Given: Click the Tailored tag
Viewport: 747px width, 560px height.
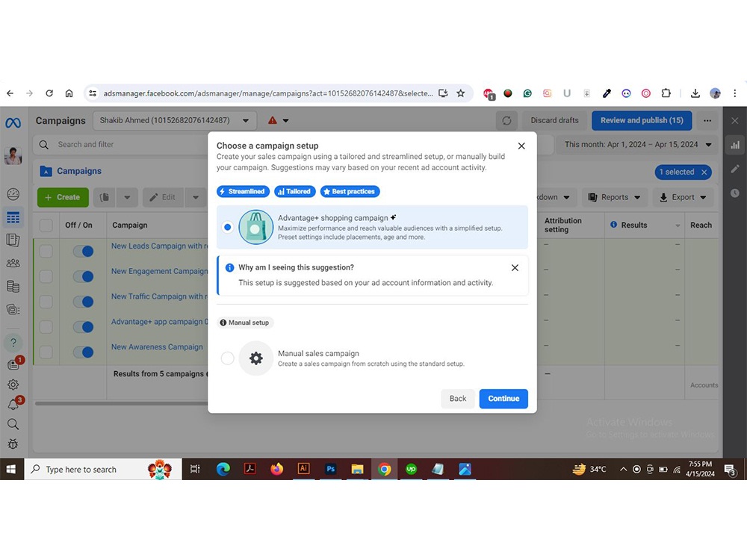Looking at the screenshot, I should [x=295, y=191].
